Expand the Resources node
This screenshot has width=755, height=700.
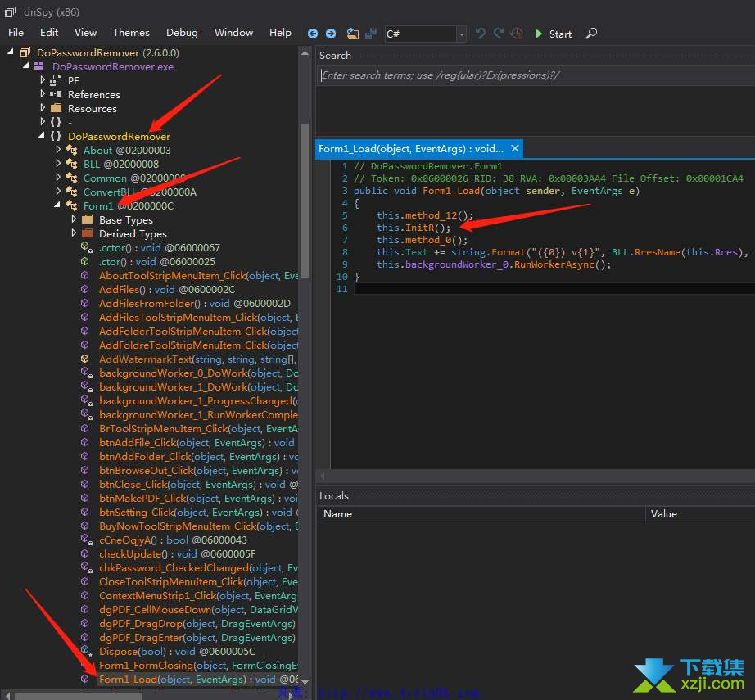43,108
